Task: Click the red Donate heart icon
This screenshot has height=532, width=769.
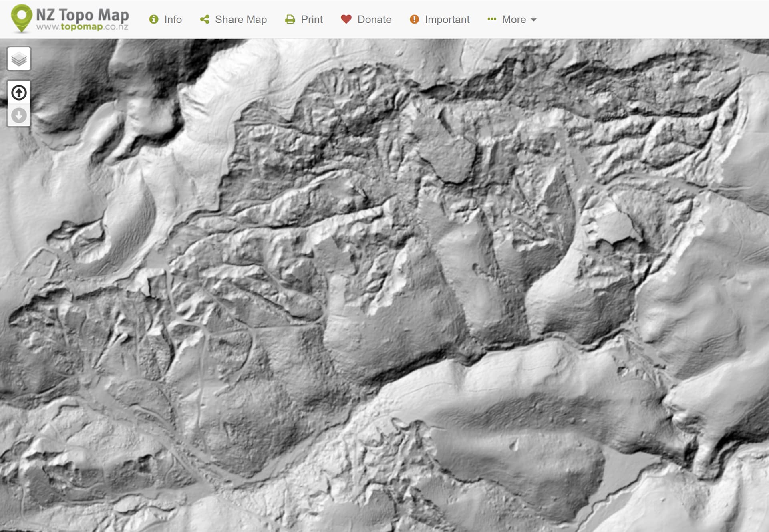Action: point(346,19)
